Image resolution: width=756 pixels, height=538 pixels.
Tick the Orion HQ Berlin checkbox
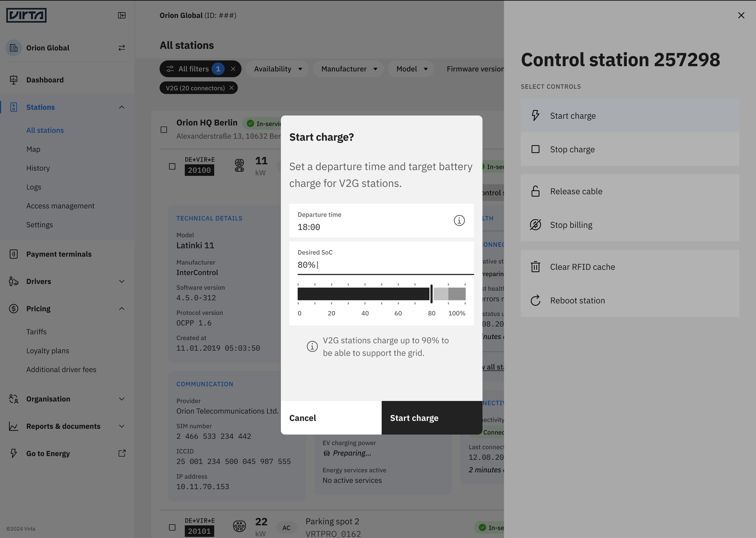click(164, 130)
